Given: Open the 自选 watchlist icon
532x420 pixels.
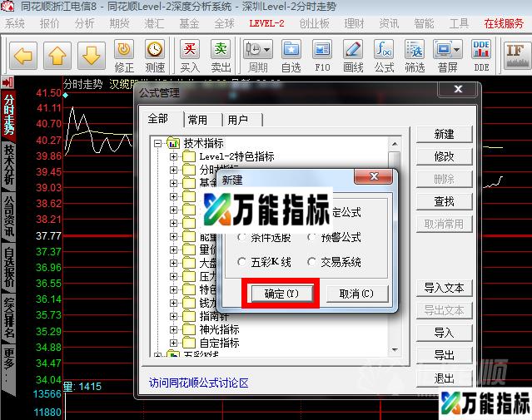Looking at the screenshot, I should (291, 56).
